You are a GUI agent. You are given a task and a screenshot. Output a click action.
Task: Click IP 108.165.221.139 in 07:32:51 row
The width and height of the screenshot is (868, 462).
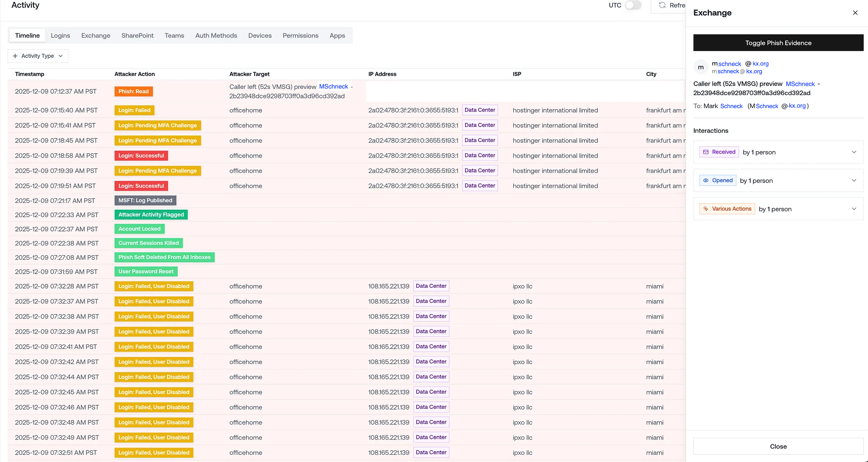pyautogui.click(x=389, y=453)
